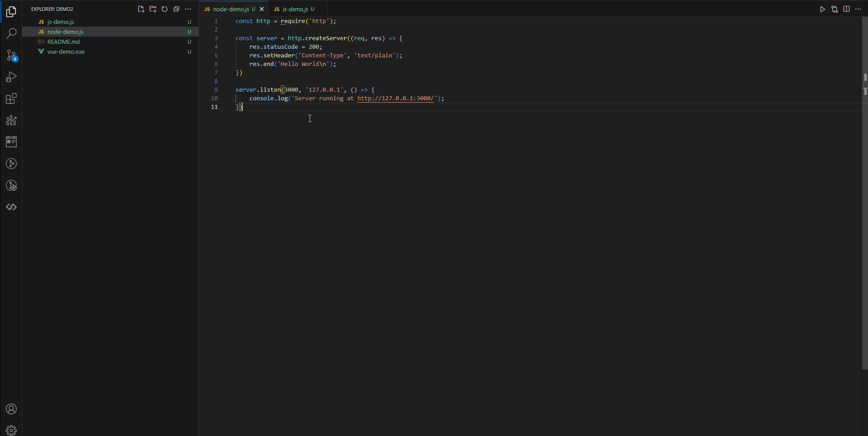Open the Manage settings gear
Viewport: 868px width, 436px height.
[x=11, y=430]
